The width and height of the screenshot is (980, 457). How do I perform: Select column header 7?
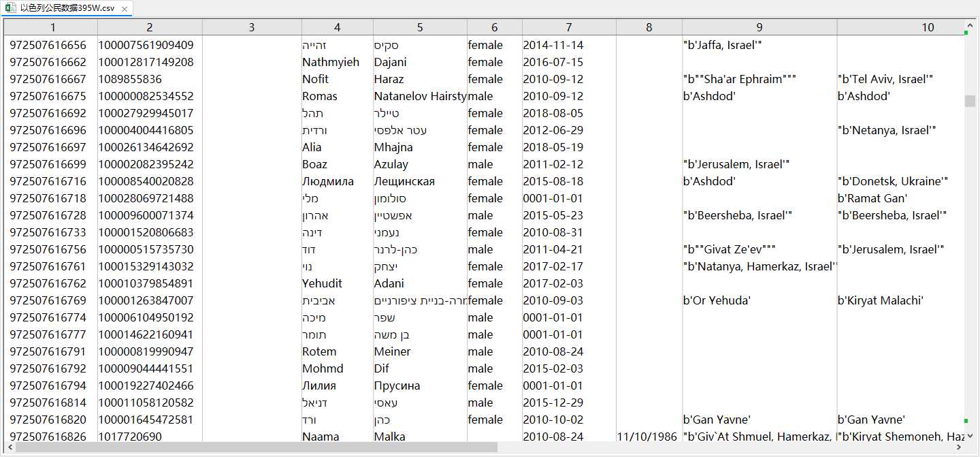click(x=569, y=27)
